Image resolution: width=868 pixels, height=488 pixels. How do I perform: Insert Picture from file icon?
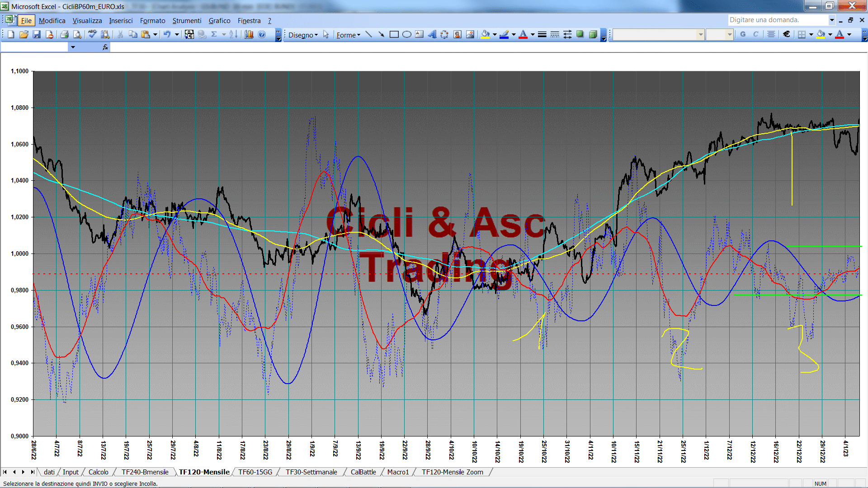click(470, 34)
